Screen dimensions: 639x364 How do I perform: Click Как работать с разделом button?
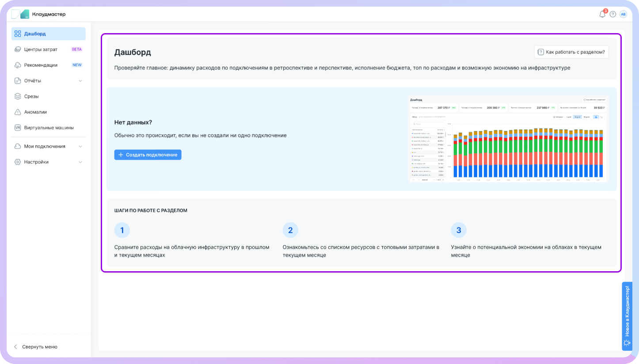tap(571, 52)
